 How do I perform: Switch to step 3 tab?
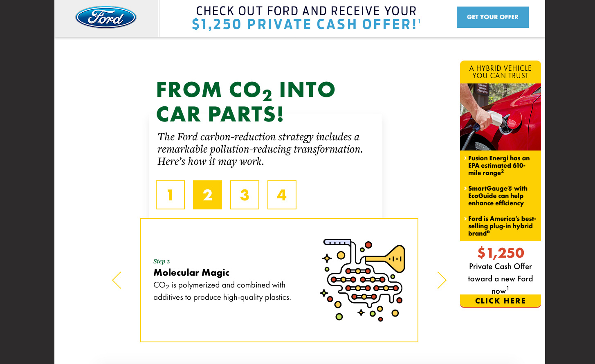tap(245, 195)
